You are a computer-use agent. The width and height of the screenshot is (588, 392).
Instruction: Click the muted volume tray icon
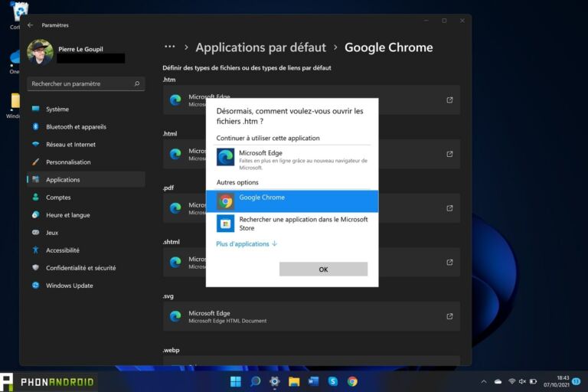pyautogui.click(x=522, y=381)
